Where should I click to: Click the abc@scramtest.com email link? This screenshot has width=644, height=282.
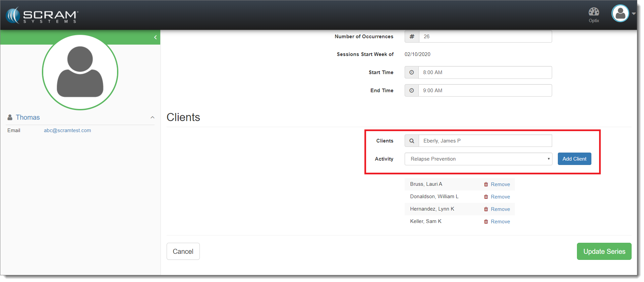(67, 130)
